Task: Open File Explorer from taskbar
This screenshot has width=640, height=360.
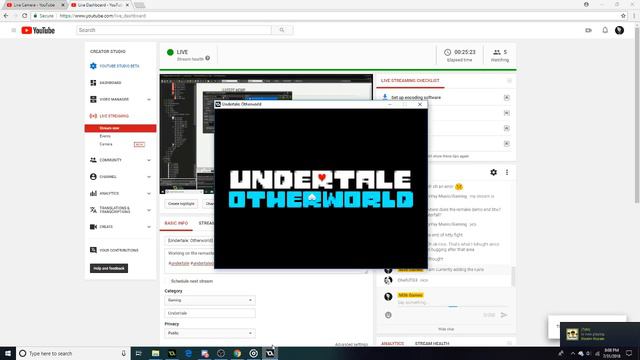Action: click(156, 353)
